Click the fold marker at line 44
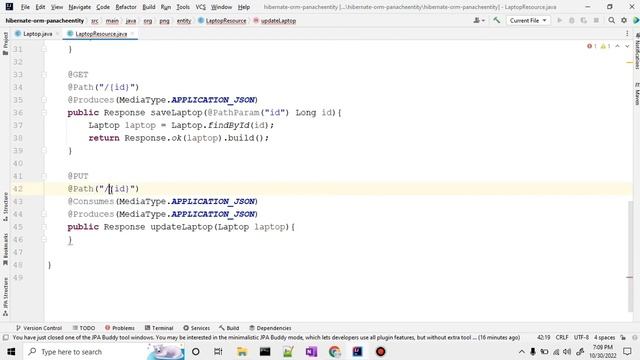The width and height of the screenshot is (640, 360). [x=44, y=214]
